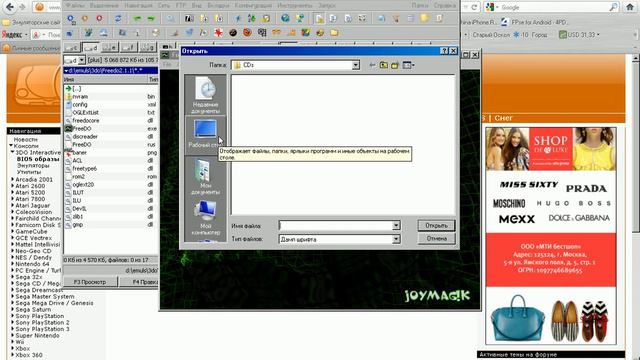The height and width of the screenshot is (360, 640).
Task: Open Recent Documents in the dialog sidebar
Action: [205, 95]
